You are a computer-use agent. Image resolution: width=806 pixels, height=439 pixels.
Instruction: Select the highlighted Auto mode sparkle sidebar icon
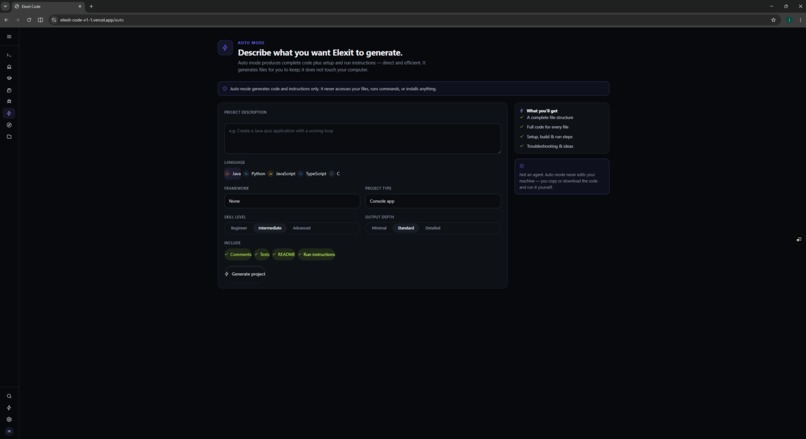(9, 113)
